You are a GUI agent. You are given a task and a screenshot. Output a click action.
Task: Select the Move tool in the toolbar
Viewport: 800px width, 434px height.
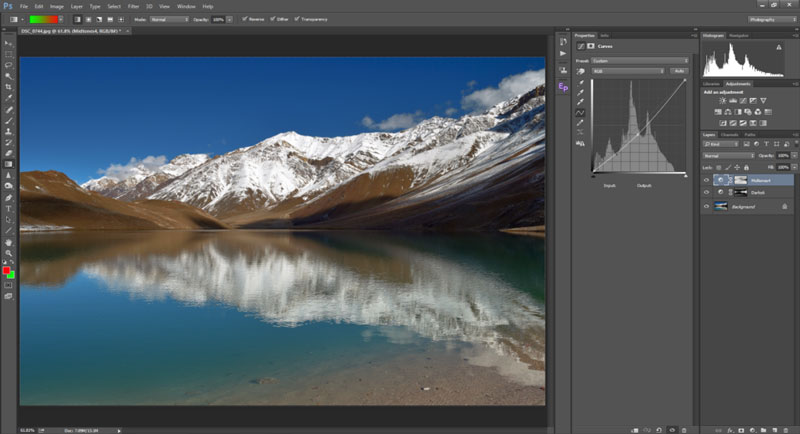click(x=9, y=43)
